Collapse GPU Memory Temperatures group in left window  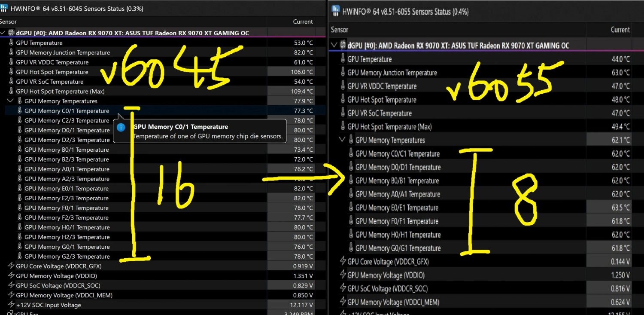point(11,101)
